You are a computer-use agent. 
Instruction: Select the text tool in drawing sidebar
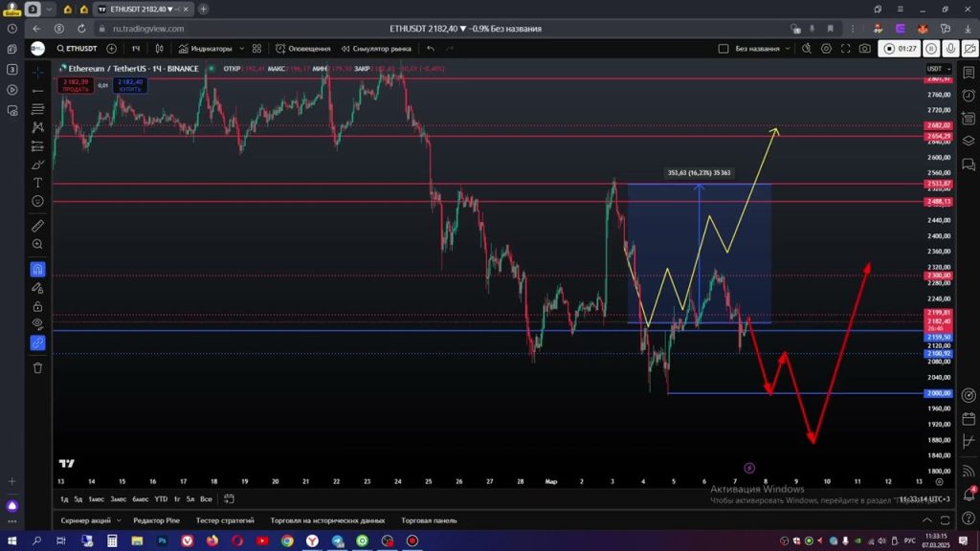(38, 183)
